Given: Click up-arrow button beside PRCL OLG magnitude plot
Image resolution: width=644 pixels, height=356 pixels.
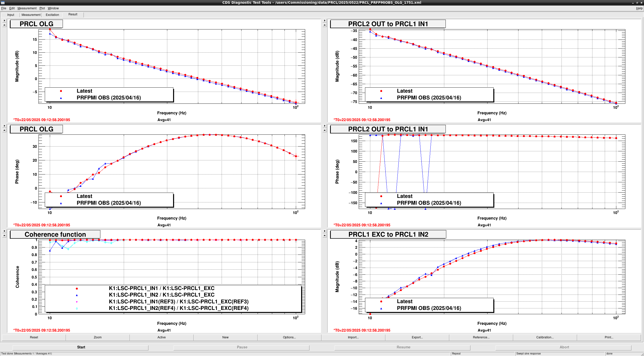Looking at the screenshot, I should [x=4, y=25].
